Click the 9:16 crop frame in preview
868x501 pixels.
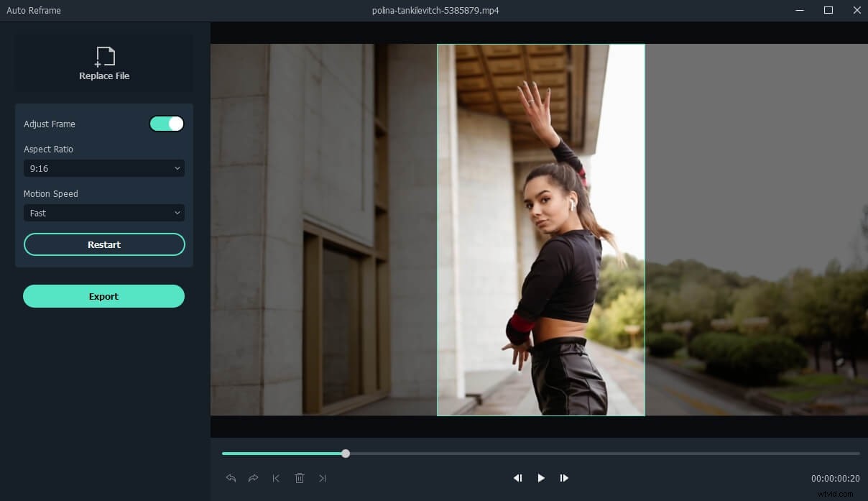pos(540,230)
